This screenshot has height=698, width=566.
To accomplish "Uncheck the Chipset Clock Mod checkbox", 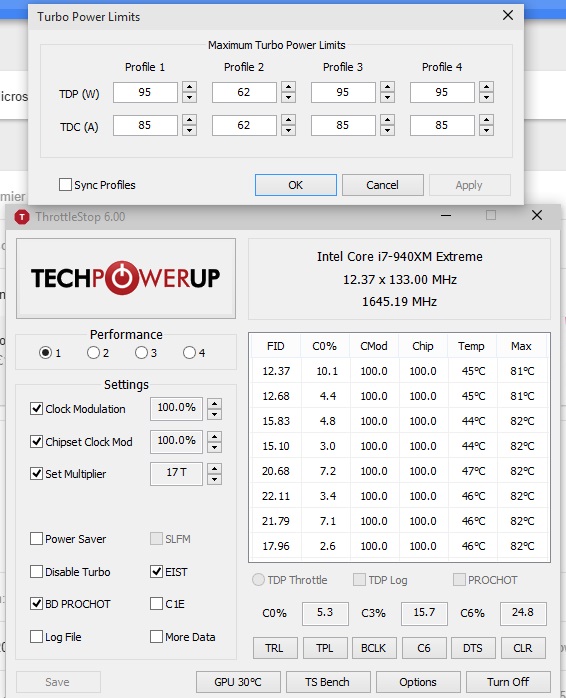I will (x=36, y=442).
